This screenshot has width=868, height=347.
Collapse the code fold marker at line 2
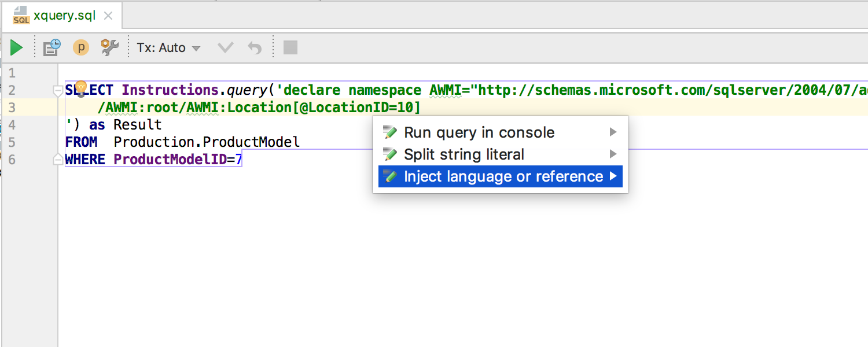[58, 91]
